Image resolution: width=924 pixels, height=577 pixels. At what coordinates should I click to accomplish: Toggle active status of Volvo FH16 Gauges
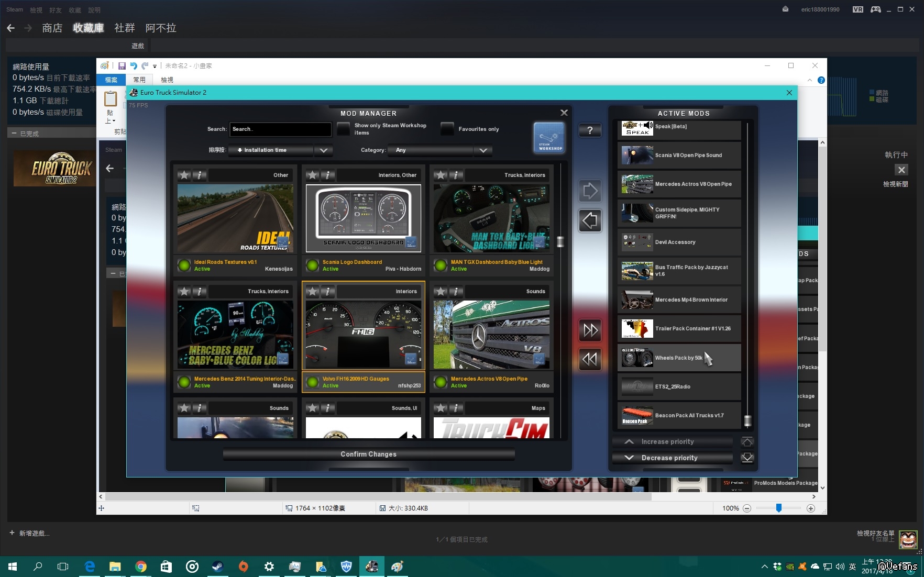[313, 382]
